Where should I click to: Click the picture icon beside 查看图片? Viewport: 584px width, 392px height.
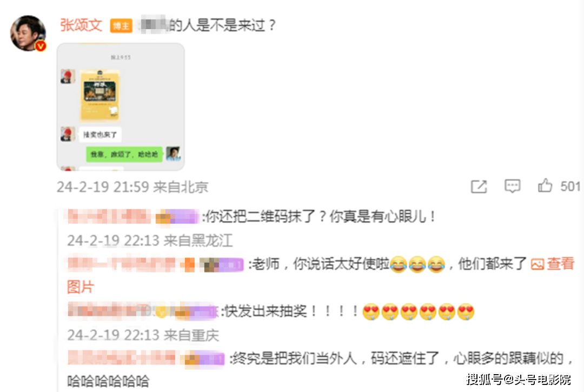tap(537, 264)
